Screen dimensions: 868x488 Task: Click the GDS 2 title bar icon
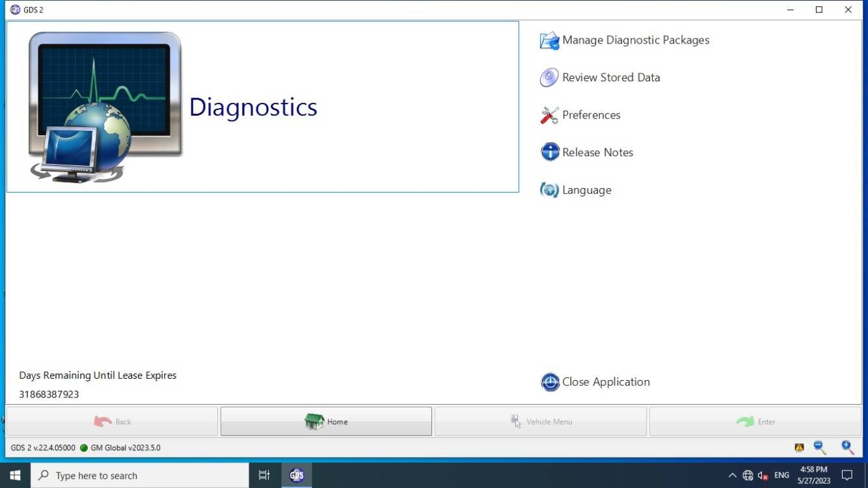[x=15, y=10]
